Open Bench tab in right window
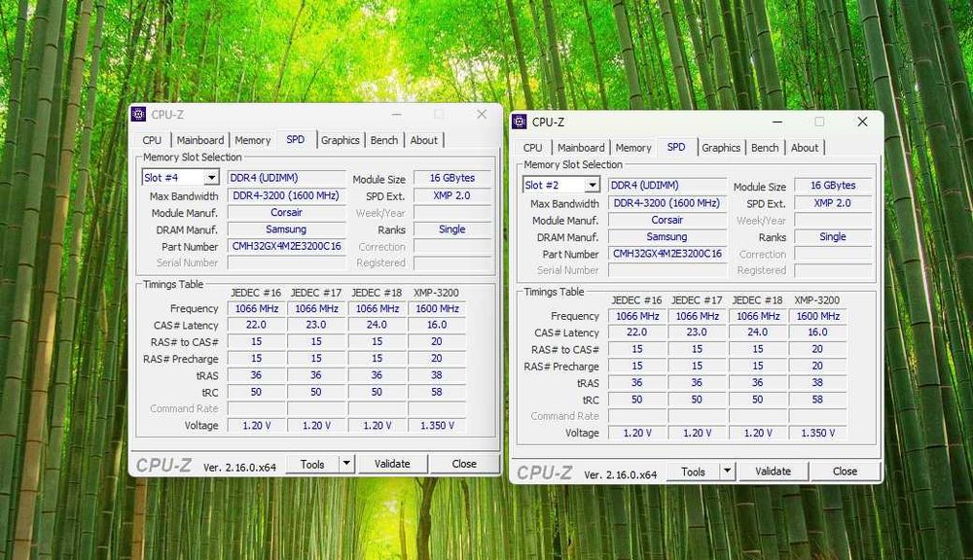 765,148
